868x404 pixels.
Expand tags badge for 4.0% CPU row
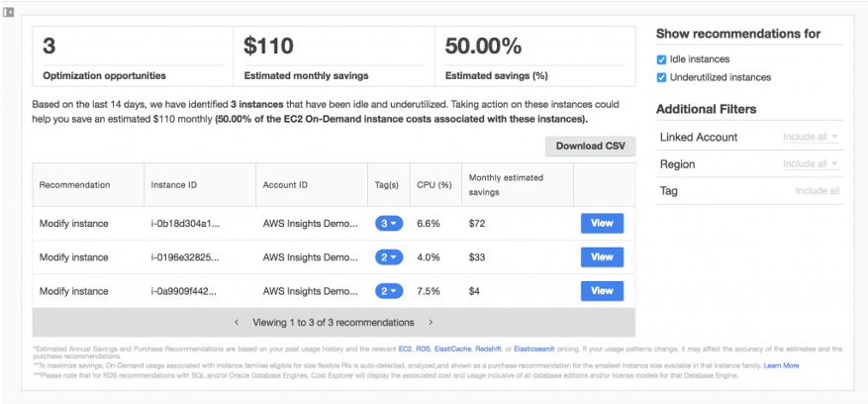[x=389, y=257]
